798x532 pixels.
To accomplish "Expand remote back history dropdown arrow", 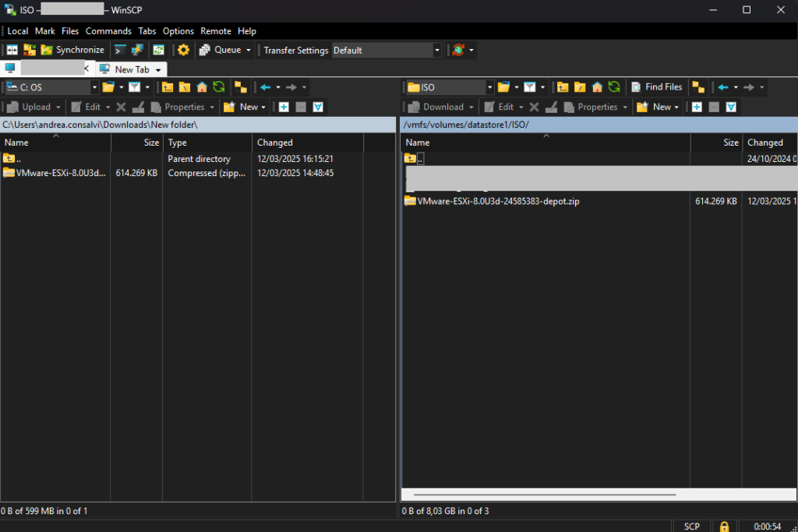I will tap(736, 87).
